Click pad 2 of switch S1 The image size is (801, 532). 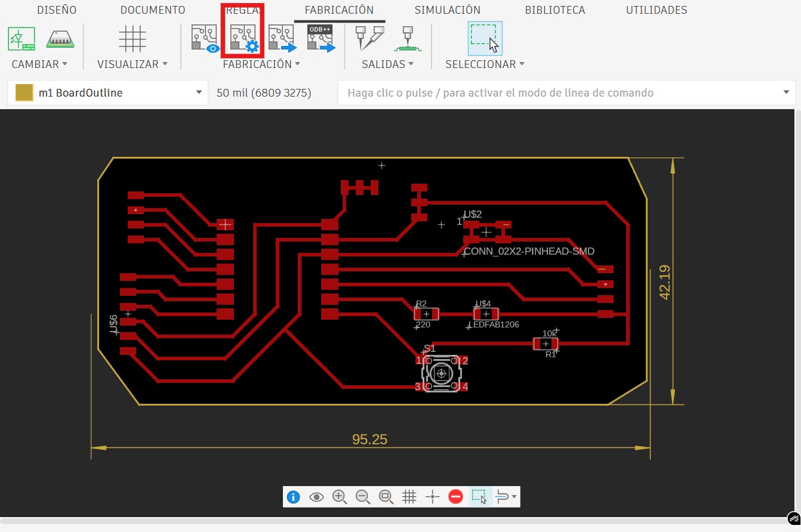[464, 360]
